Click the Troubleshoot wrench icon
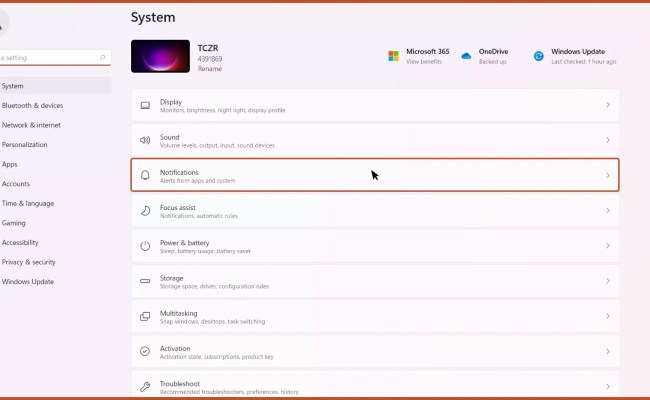This screenshot has width=650, height=400. coord(145,387)
